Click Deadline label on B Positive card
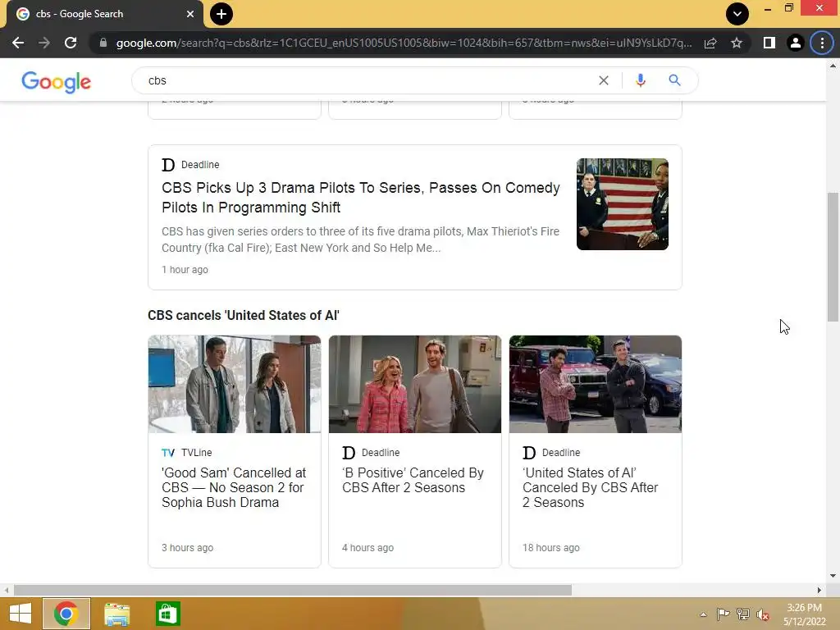The height and width of the screenshot is (630, 840). (x=381, y=453)
